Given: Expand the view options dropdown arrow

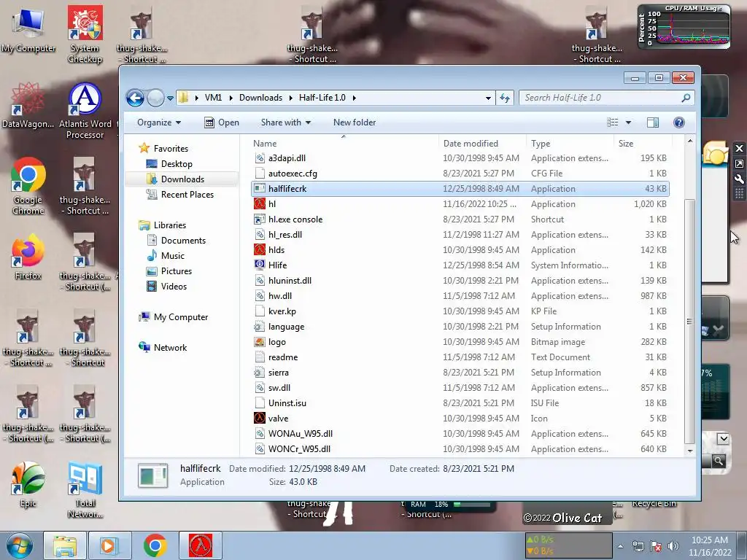Looking at the screenshot, I should [x=628, y=122].
